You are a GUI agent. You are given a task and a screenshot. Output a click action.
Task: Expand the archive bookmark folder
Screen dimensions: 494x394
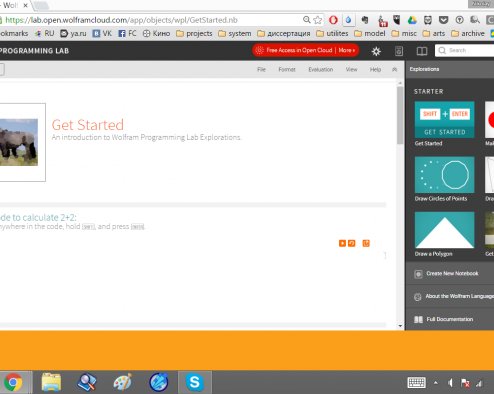click(x=468, y=33)
